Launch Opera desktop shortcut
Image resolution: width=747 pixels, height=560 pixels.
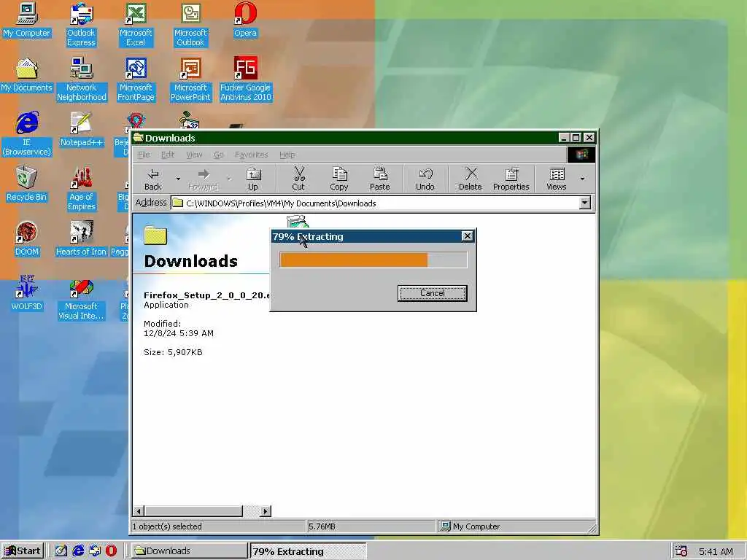click(x=245, y=20)
